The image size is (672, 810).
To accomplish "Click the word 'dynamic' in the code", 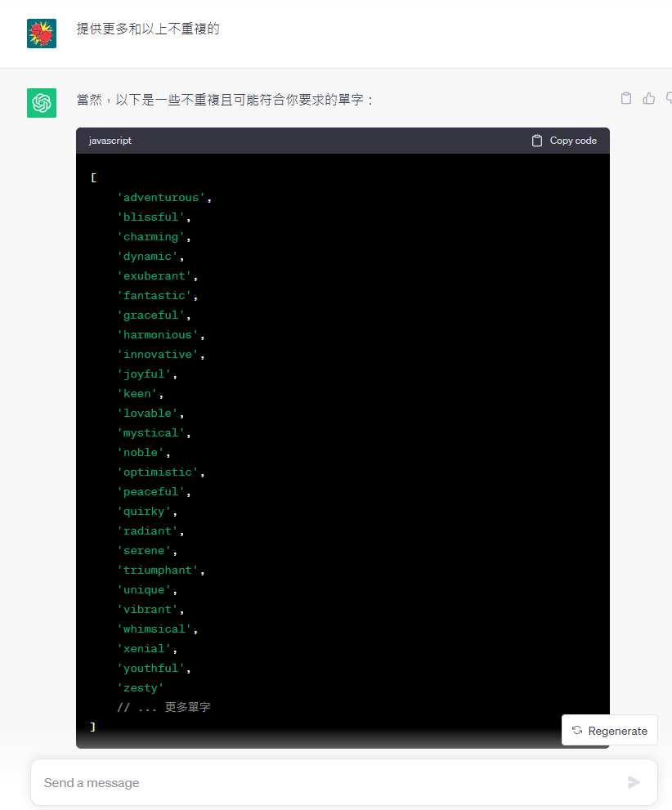I will [x=147, y=256].
